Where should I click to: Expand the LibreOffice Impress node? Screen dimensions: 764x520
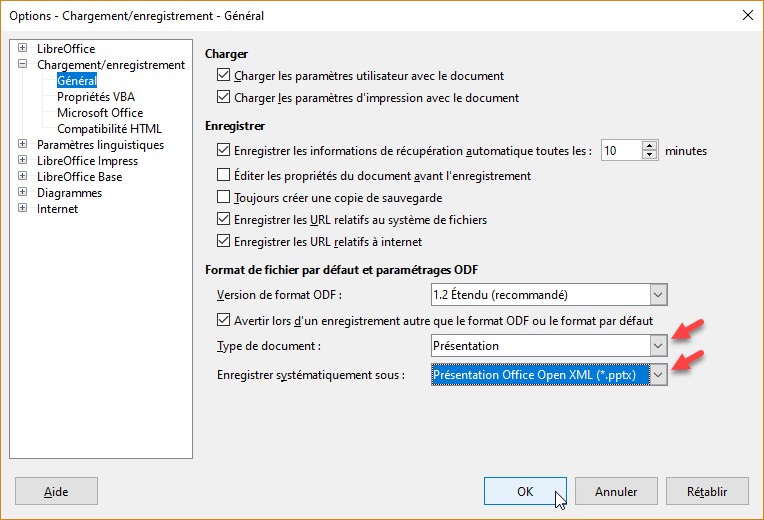[x=23, y=160]
